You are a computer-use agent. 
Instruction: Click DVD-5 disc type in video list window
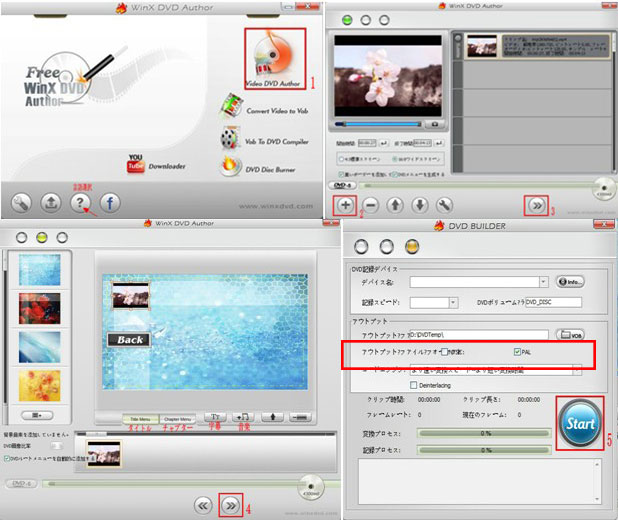(x=342, y=185)
